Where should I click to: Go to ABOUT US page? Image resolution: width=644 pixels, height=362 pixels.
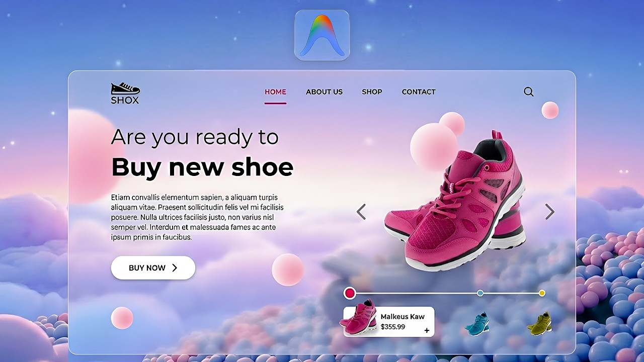click(324, 92)
